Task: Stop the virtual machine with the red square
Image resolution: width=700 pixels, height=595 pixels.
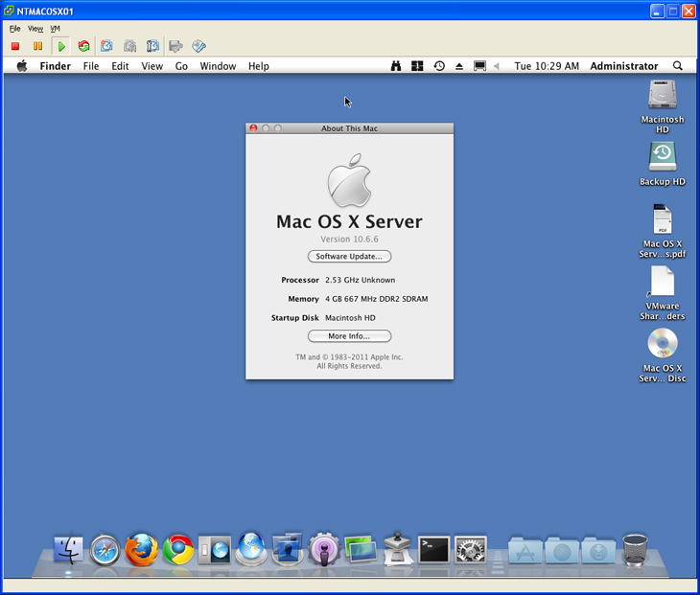Action: tap(15, 46)
